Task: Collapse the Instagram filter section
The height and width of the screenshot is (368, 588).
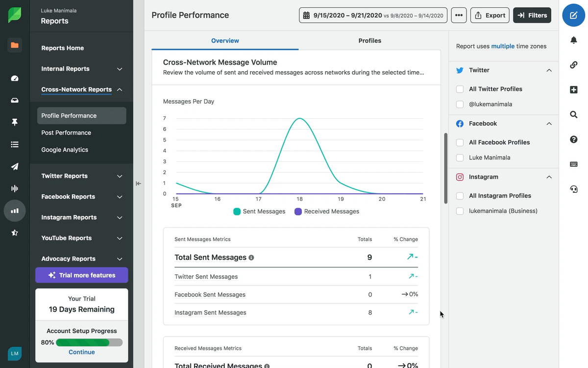Action: pos(549,177)
